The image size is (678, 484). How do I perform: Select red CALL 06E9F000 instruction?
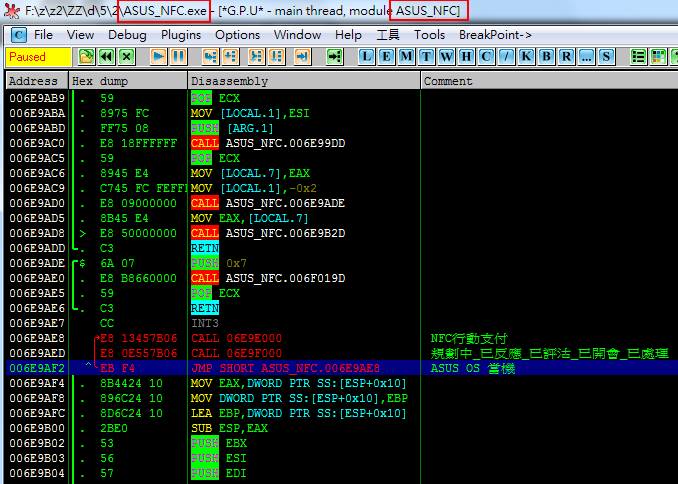237,353
